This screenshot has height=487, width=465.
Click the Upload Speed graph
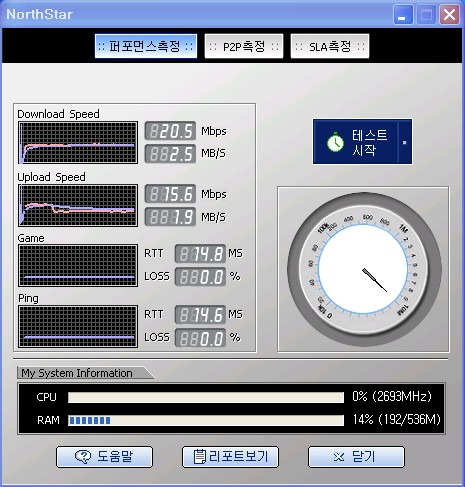tap(78, 205)
